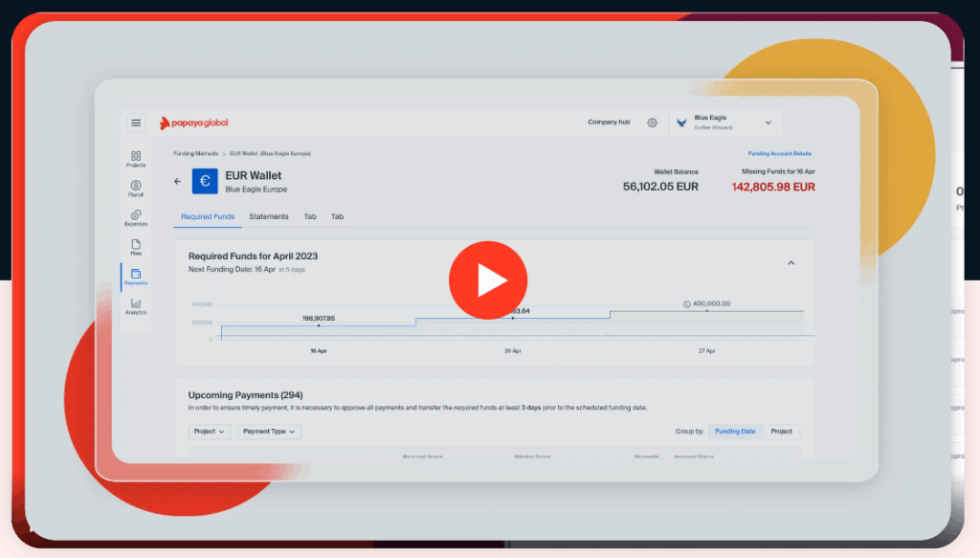Screen dimensions: 980x558
Task: Open the Project filter dropdown
Action: [x=210, y=432]
